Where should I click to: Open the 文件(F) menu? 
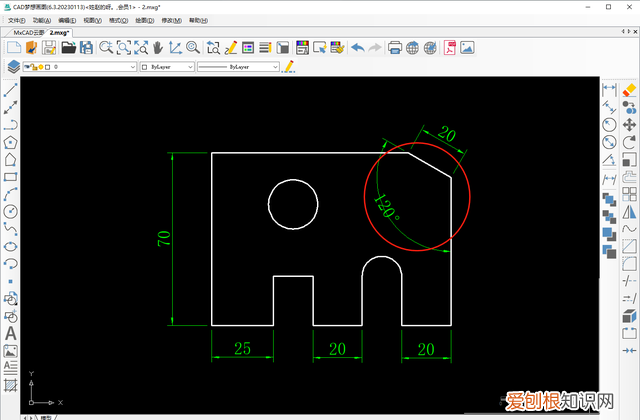point(15,20)
